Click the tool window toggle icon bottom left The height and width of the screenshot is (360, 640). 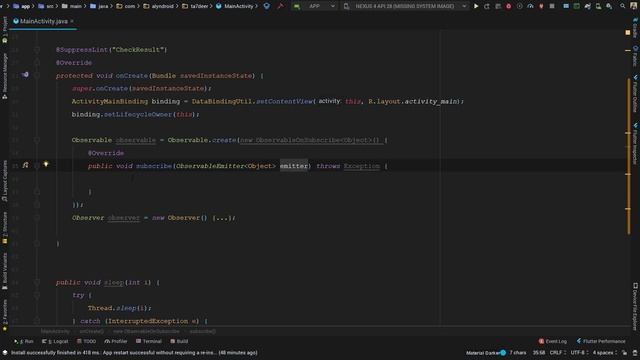click(x=4, y=353)
